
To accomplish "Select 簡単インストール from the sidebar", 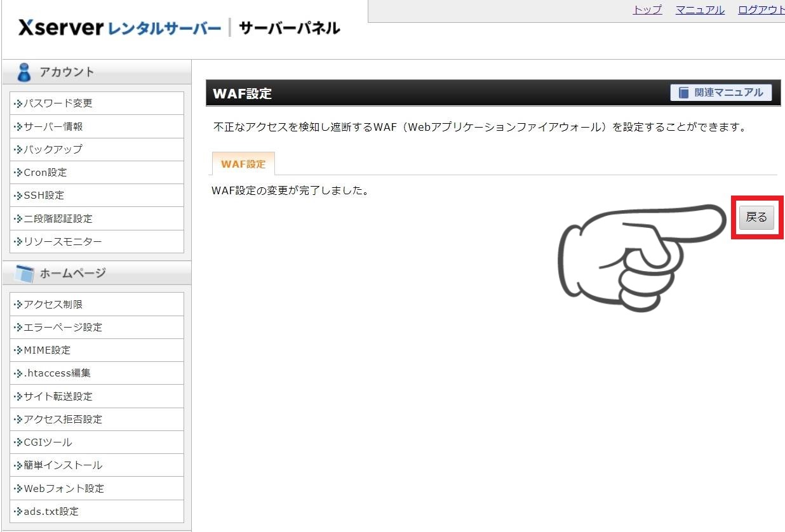I will (62, 465).
